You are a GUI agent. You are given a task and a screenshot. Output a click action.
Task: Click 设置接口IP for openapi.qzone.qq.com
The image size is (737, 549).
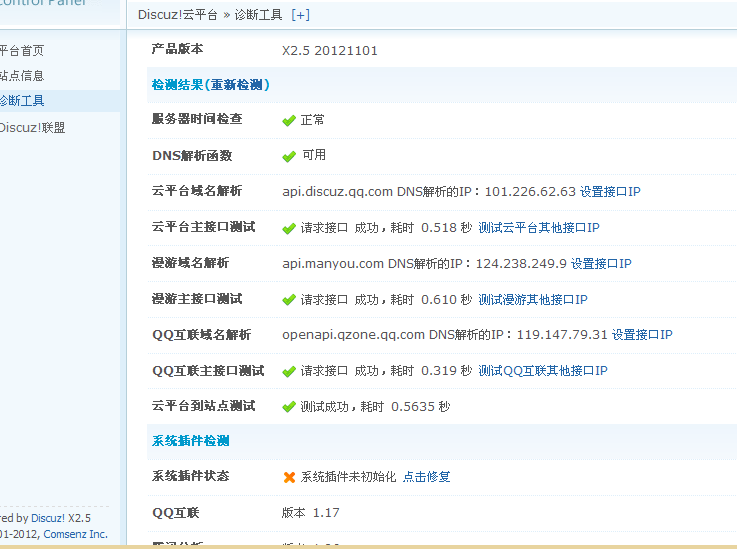tap(642, 335)
